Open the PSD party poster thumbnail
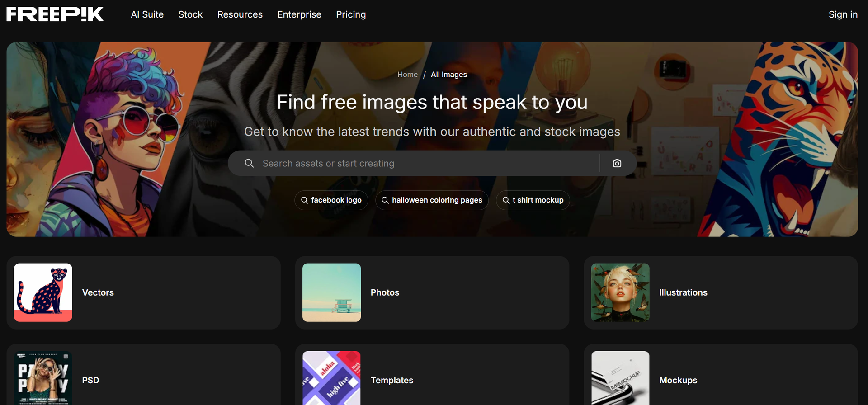868x405 pixels. tap(43, 378)
